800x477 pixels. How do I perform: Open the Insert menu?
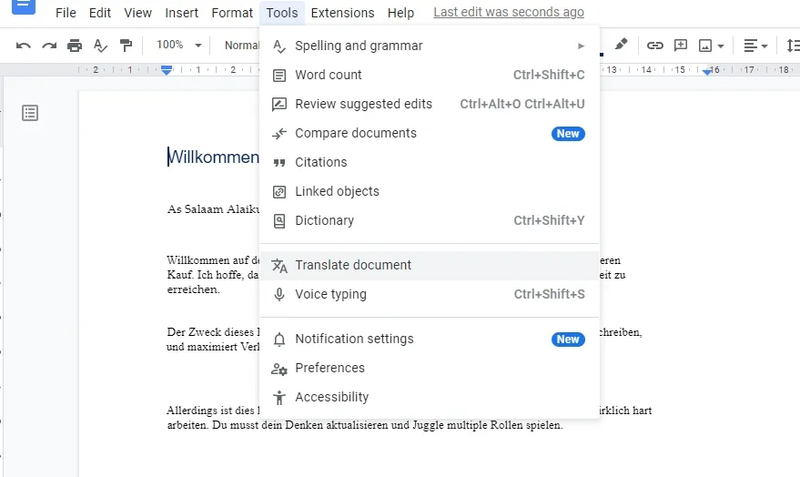pos(182,13)
